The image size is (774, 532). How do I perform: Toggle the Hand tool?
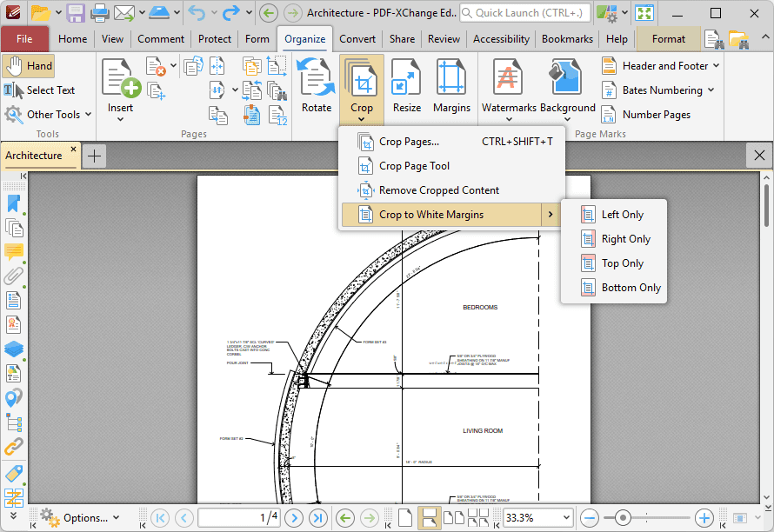(x=29, y=66)
